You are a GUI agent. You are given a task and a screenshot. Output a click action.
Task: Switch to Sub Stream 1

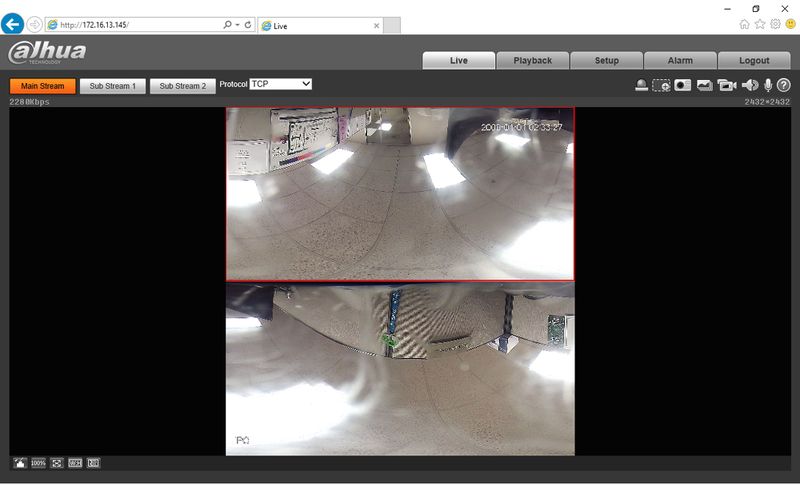pos(113,86)
